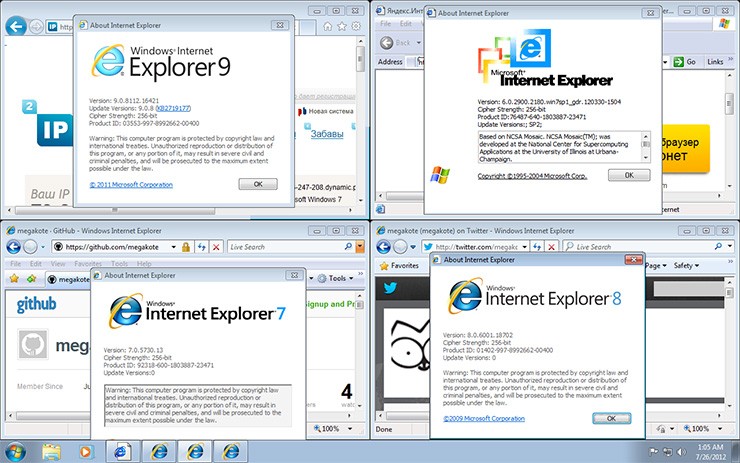The image size is (740, 463).
Task: Click the Forward arrow in the IE9 window
Action: coord(36,26)
